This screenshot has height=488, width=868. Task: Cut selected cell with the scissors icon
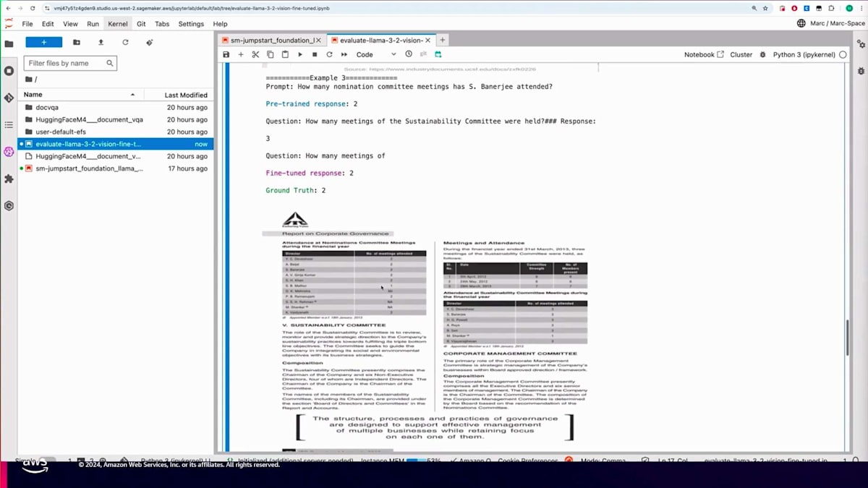tap(255, 54)
